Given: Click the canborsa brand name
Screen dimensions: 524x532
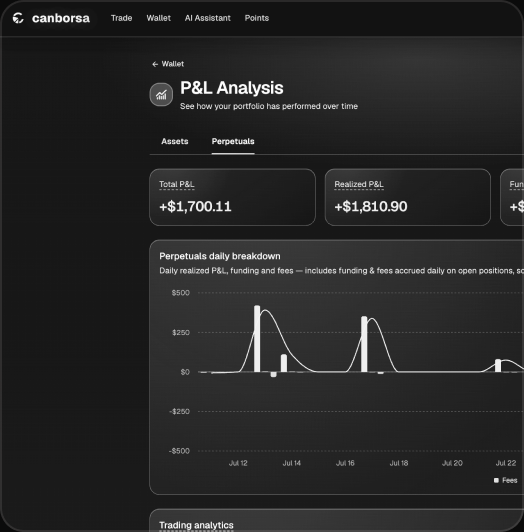Looking at the screenshot, I should [x=61, y=18].
